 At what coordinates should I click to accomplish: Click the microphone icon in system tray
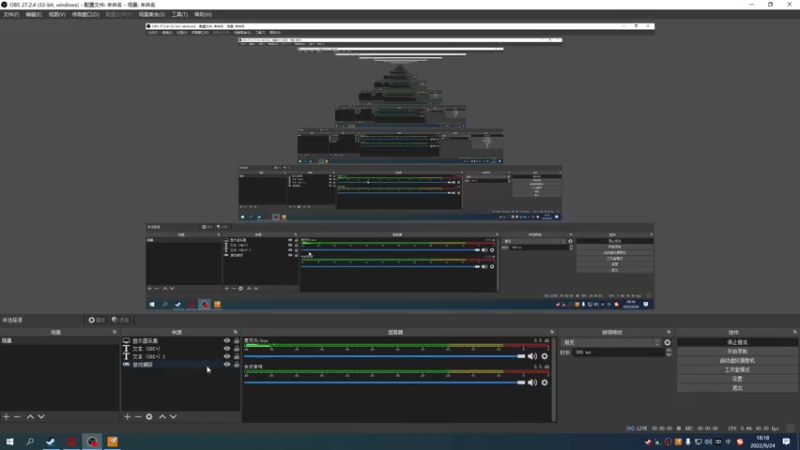[688, 442]
